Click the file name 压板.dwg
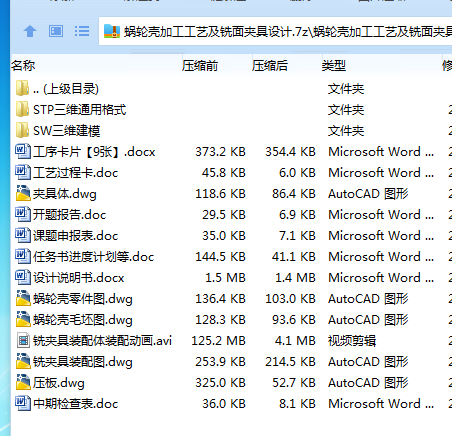452x436 pixels. pyautogui.click(x=59, y=383)
